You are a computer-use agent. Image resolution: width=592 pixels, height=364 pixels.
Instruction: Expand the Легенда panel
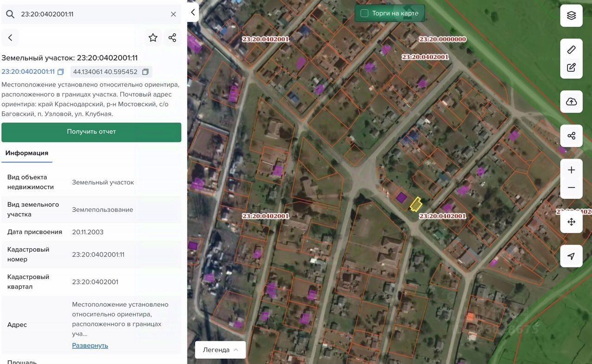221,350
